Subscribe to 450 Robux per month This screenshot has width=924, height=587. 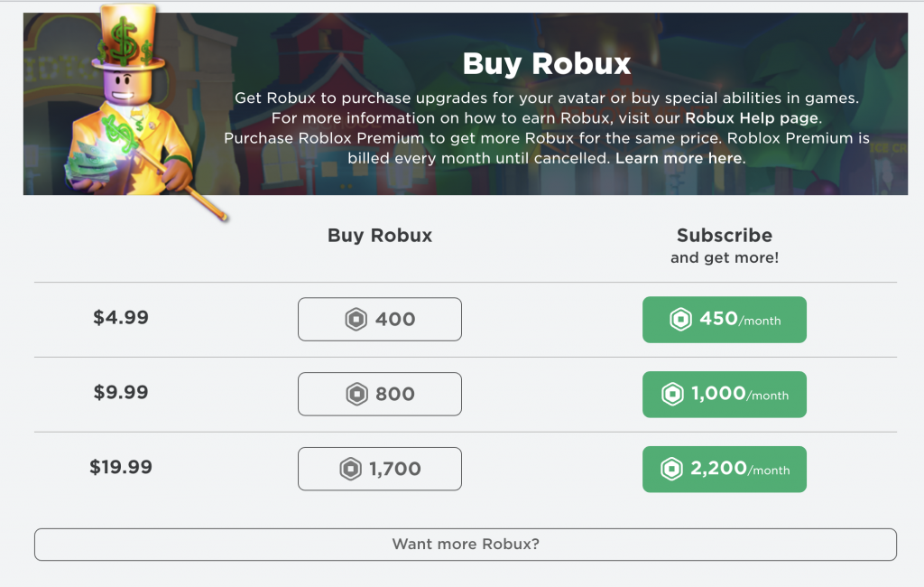click(724, 319)
